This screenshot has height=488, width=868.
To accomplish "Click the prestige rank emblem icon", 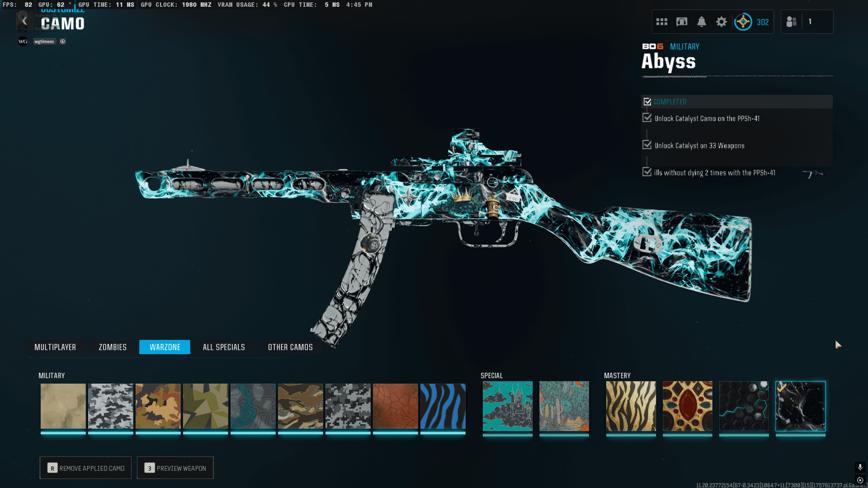I will [743, 22].
